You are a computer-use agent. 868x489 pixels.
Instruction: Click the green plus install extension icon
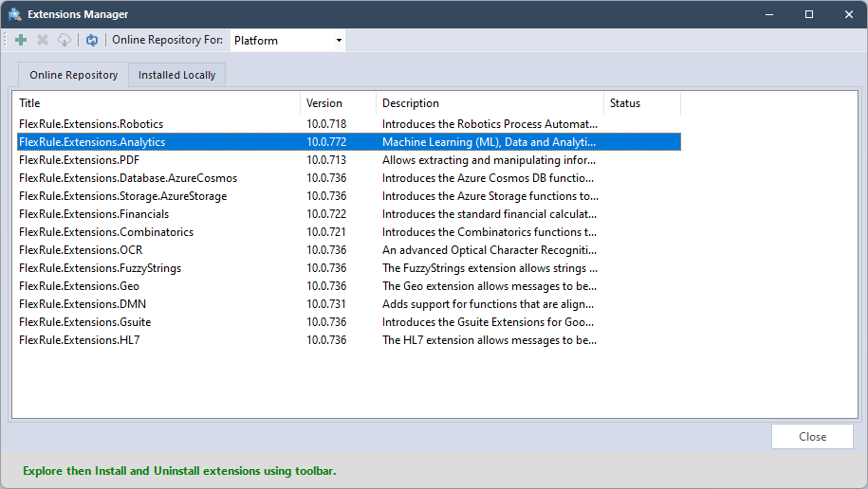coord(21,40)
